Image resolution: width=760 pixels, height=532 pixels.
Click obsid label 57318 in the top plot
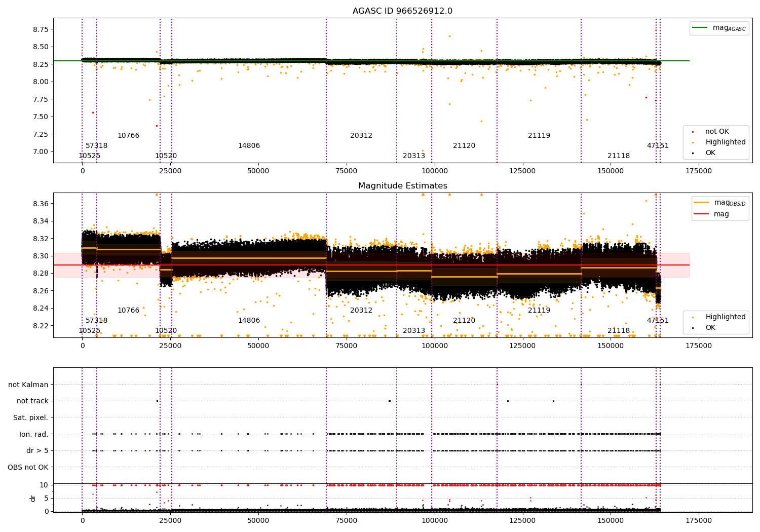[96, 146]
